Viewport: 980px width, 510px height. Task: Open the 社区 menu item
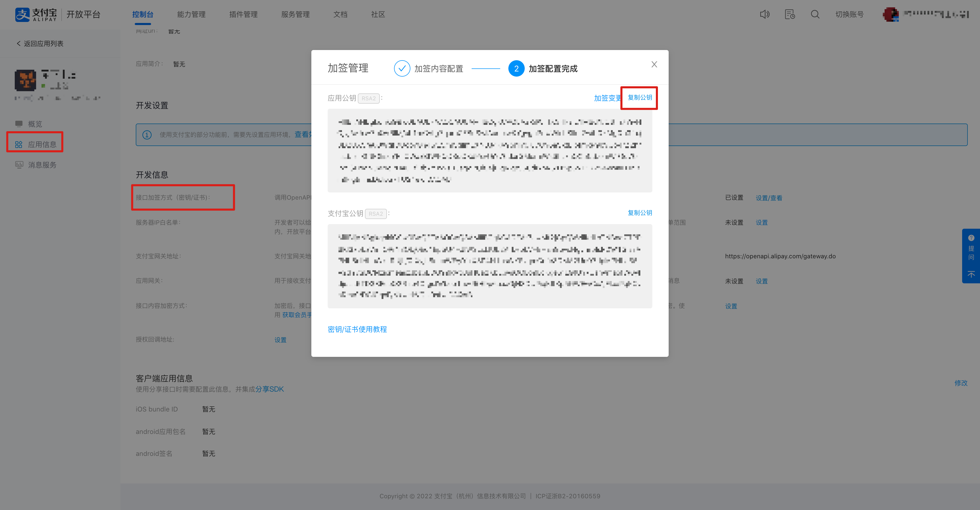coord(378,15)
